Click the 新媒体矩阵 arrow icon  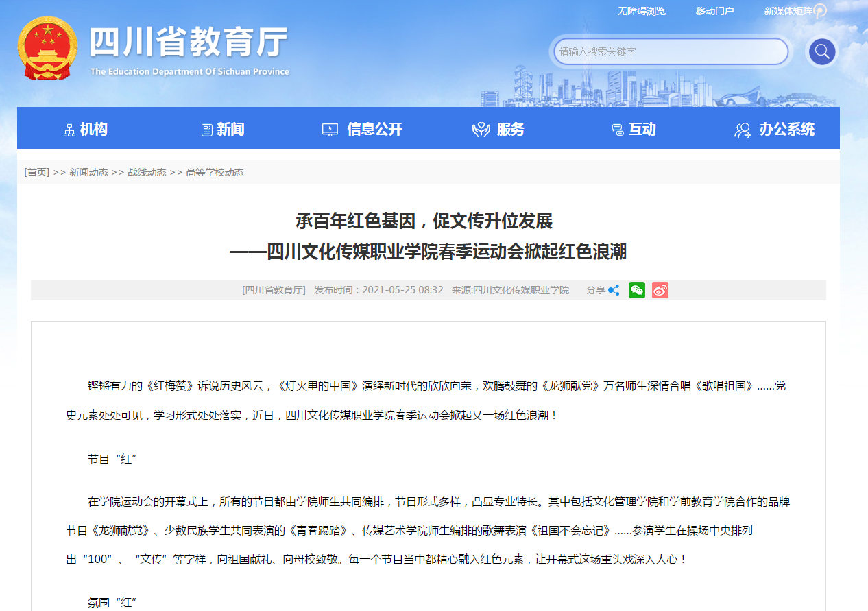(820, 11)
